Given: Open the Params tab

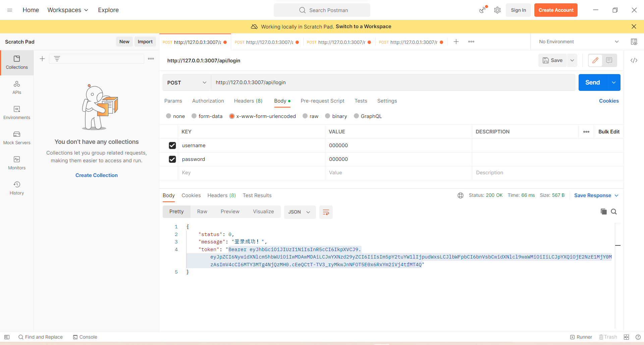Looking at the screenshot, I should (x=173, y=101).
